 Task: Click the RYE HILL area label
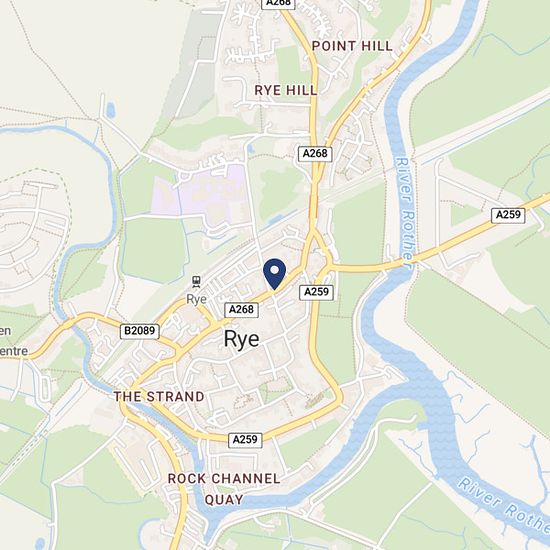pos(286,90)
